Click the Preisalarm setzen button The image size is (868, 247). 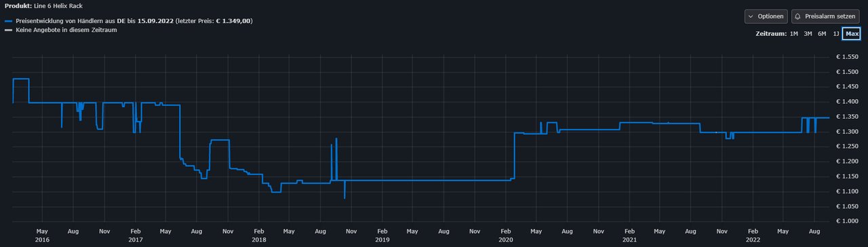pyautogui.click(x=826, y=16)
